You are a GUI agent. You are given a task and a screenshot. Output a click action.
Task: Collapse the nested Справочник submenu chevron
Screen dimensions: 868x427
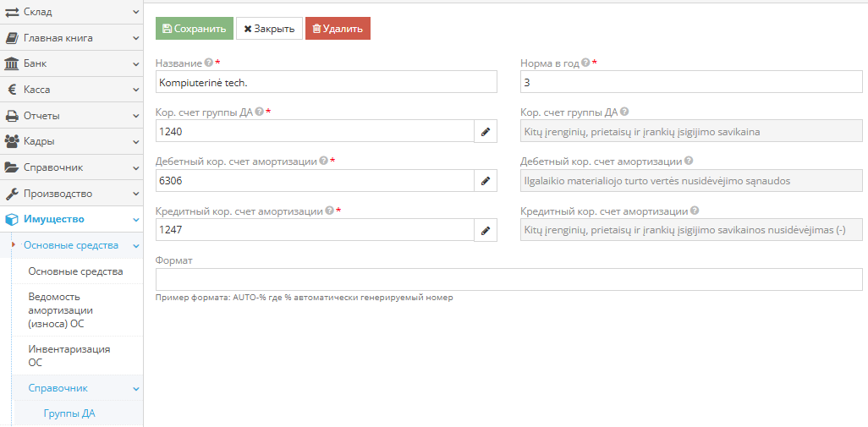coord(136,388)
